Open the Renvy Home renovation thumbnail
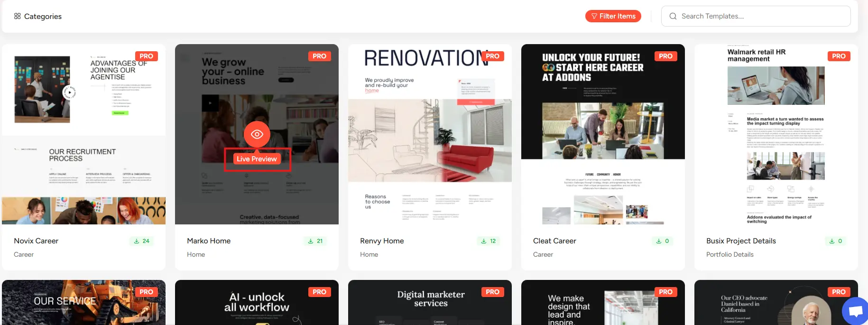The image size is (868, 325). [430, 134]
